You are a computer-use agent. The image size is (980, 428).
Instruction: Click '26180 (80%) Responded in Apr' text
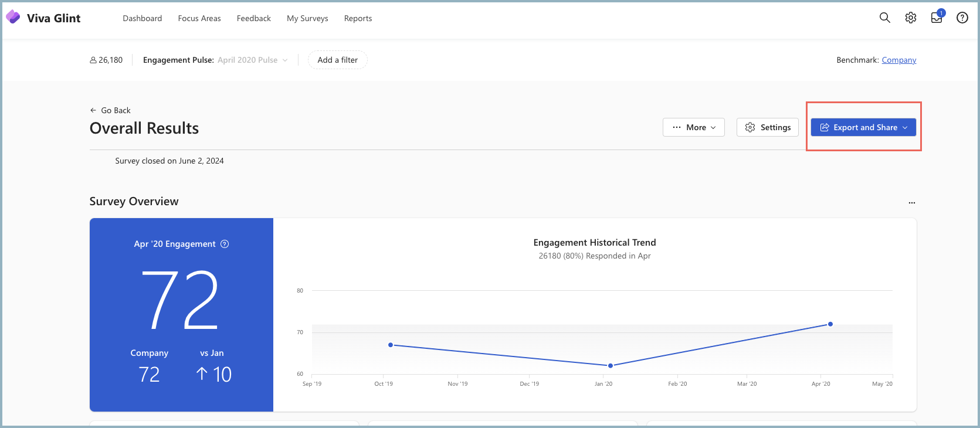pos(595,256)
